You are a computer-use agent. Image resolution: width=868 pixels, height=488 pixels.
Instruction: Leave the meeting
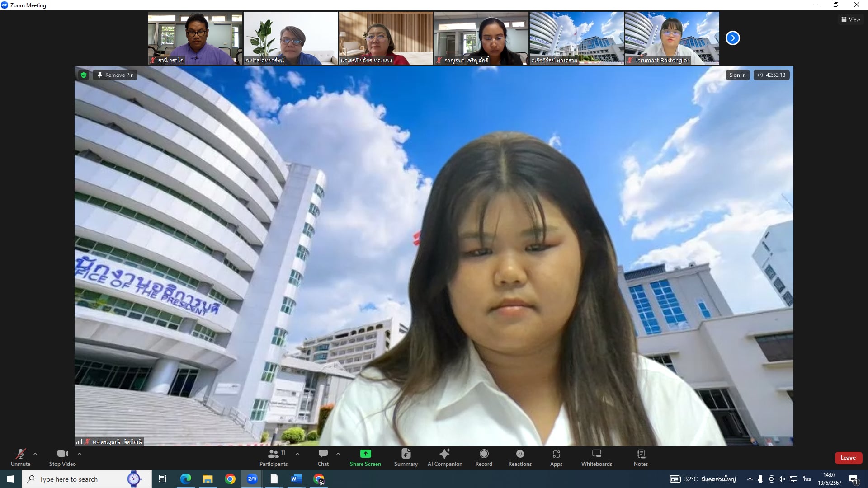coord(848,458)
